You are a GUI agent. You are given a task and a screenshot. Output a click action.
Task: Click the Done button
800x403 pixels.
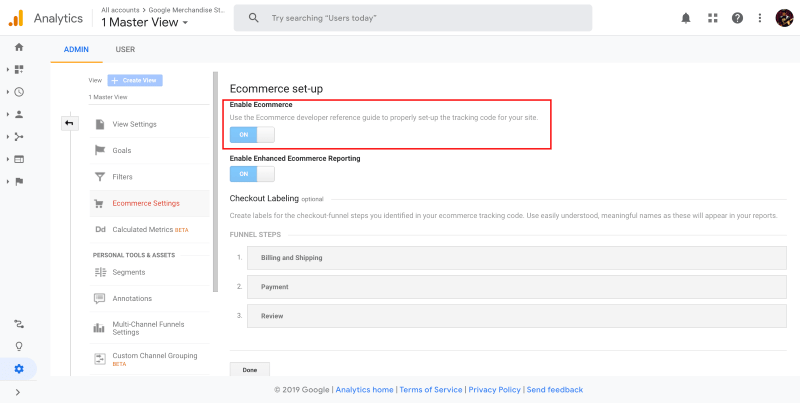(x=249, y=370)
